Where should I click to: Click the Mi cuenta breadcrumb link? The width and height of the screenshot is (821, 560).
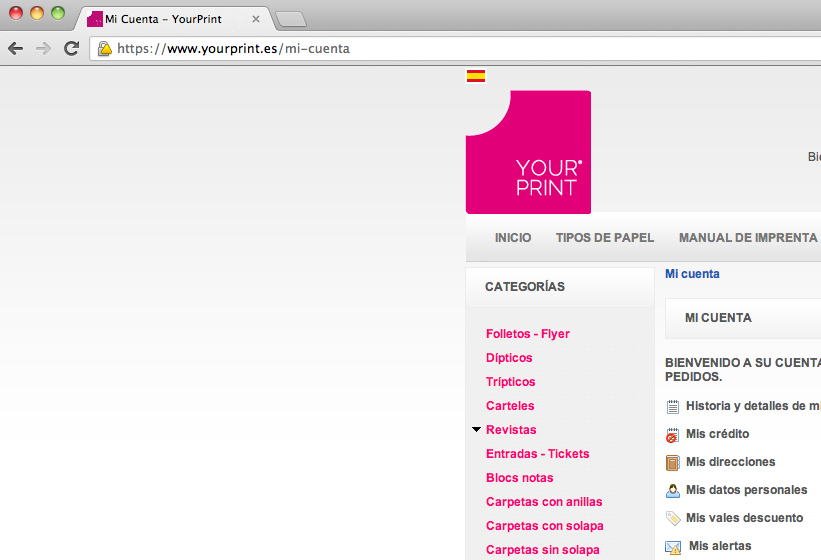692,274
